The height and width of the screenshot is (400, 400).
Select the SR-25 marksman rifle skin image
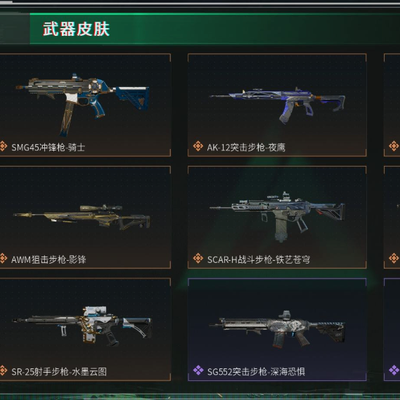82,326
